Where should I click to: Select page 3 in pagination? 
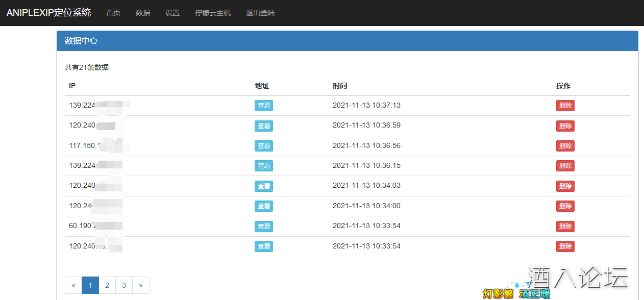pos(124,285)
